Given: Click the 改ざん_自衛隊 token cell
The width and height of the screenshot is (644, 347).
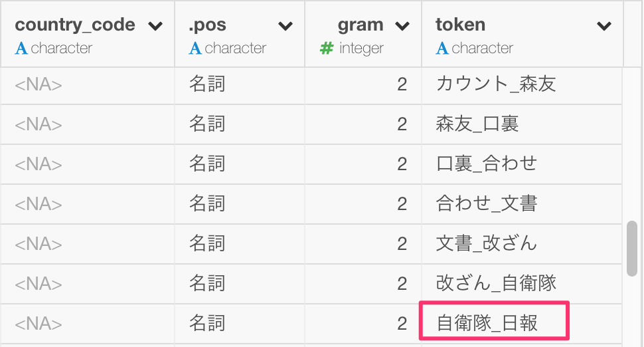Looking at the screenshot, I should pos(522,284).
